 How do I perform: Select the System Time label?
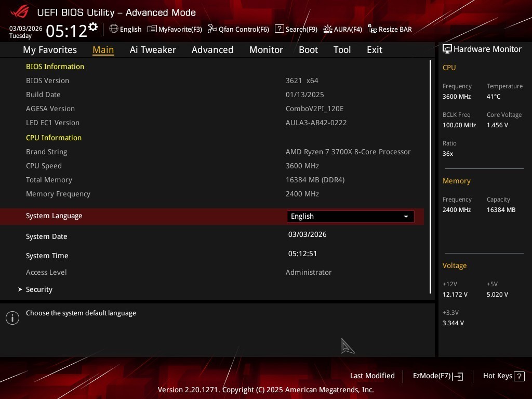(47, 256)
